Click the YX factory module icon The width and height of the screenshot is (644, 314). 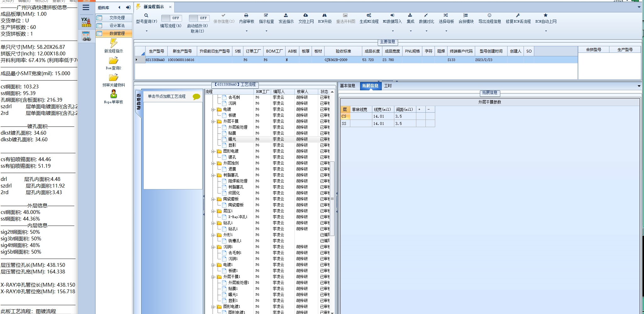pyautogui.click(x=86, y=22)
